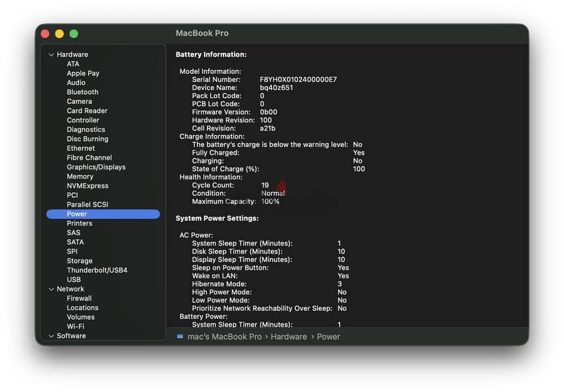Select Memory in the sidebar
Viewport: 564px width, 392px height.
[80, 176]
